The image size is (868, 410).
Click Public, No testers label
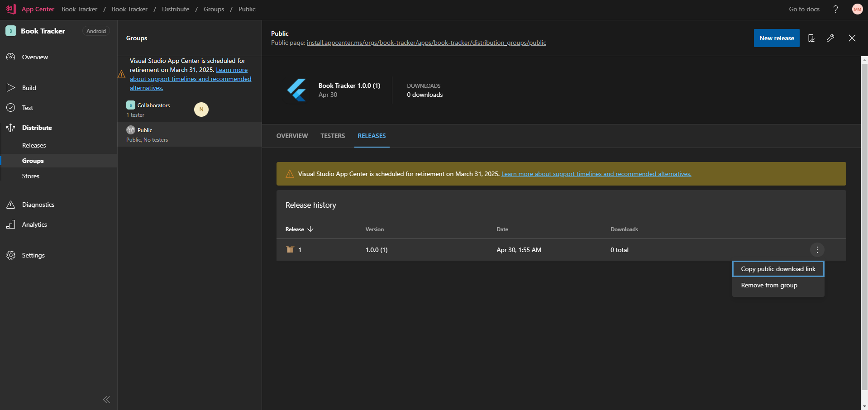coord(147,140)
